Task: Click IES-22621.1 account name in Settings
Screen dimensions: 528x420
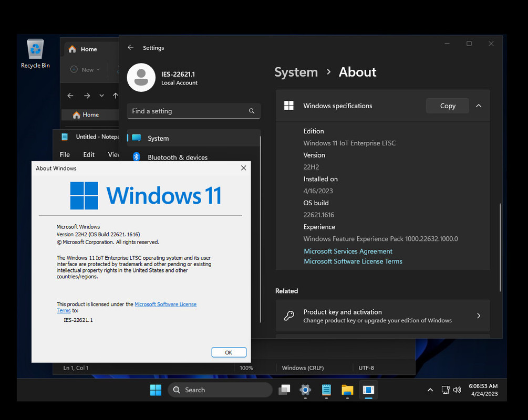Action: pos(178,74)
